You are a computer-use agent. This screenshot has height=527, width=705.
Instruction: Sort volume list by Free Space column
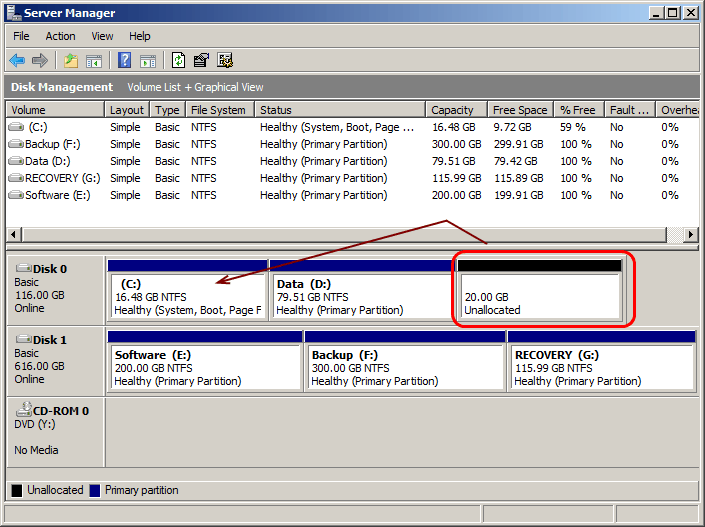coord(519,110)
